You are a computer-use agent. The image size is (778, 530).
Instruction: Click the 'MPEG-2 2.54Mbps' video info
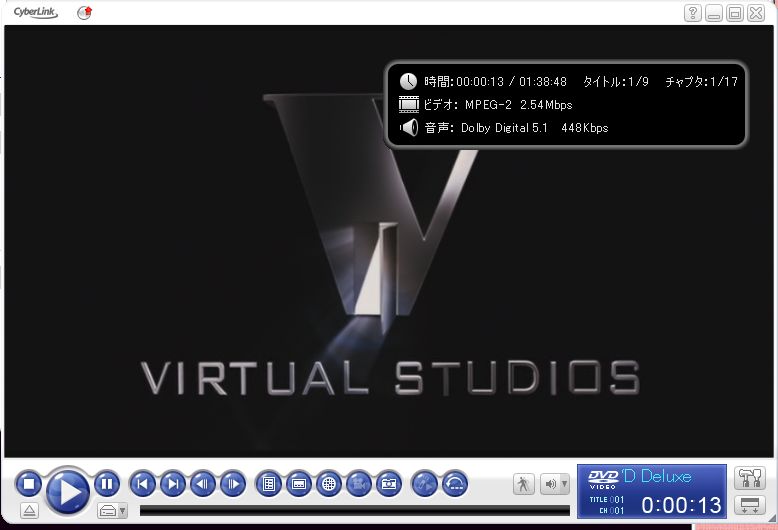(519, 105)
